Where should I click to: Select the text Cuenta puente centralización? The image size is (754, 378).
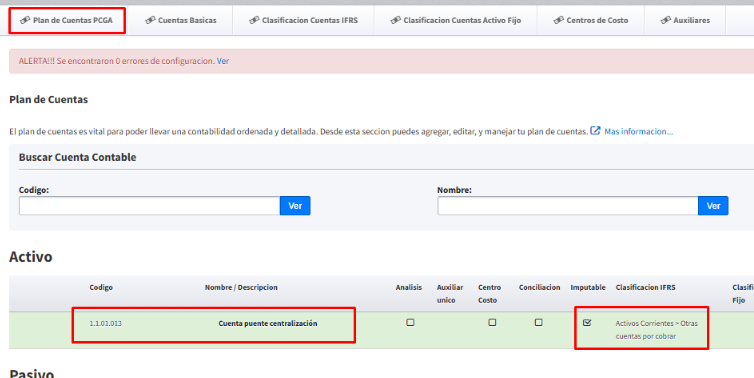[x=268, y=324]
